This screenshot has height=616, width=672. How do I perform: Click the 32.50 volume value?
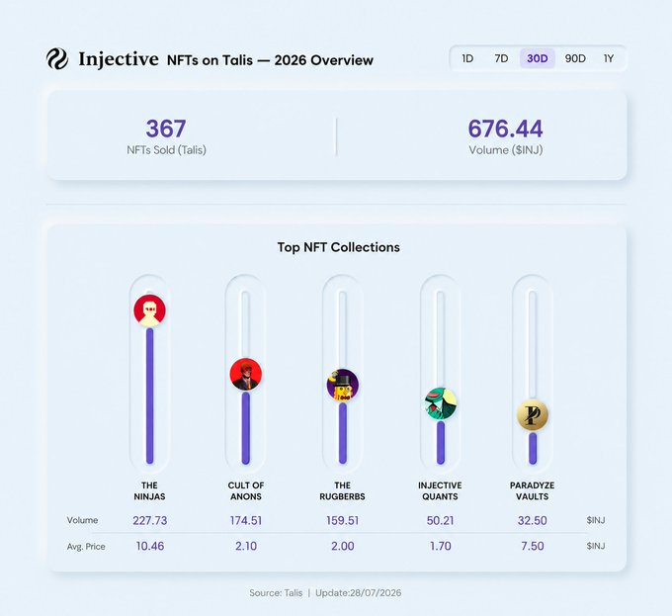point(533,520)
